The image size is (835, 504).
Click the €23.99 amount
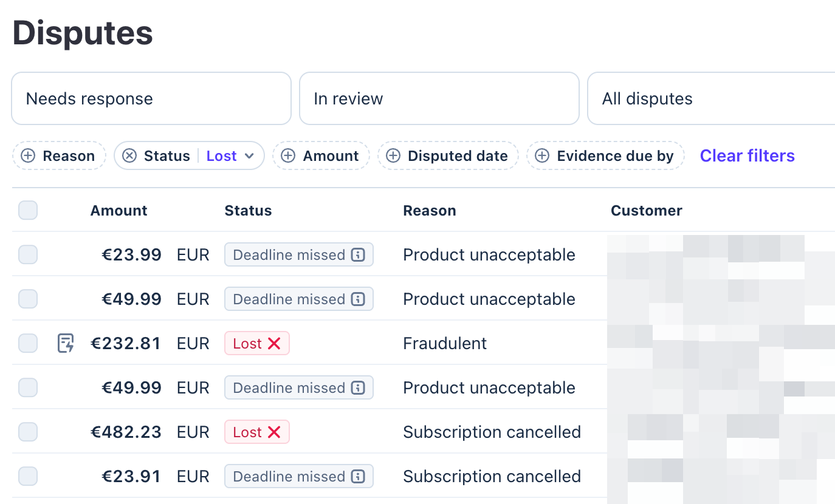point(131,255)
